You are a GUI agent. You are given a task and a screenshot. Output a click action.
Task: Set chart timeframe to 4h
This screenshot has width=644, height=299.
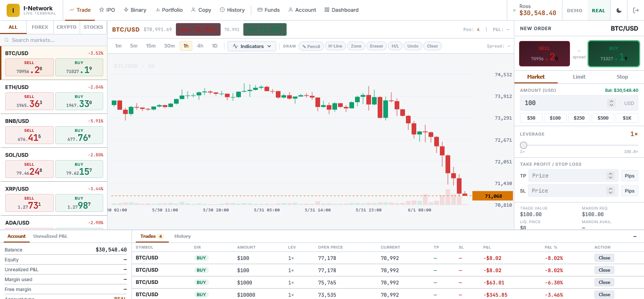point(200,46)
